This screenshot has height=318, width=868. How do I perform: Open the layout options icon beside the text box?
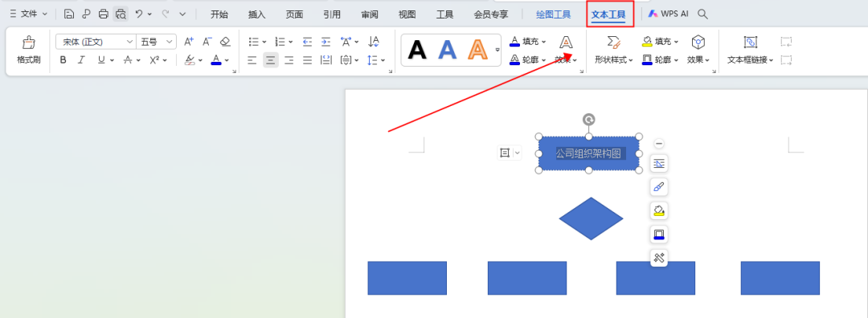tap(504, 153)
